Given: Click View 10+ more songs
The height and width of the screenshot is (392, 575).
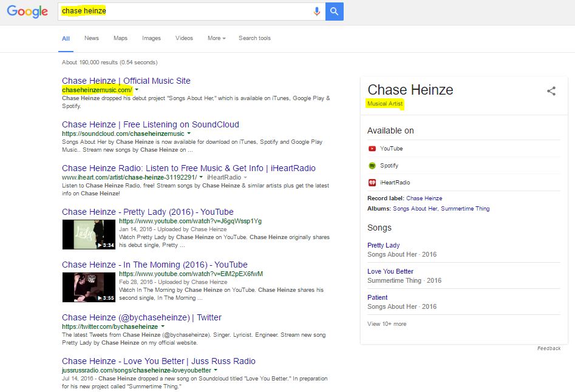Looking at the screenshot, I should (387, 324).
